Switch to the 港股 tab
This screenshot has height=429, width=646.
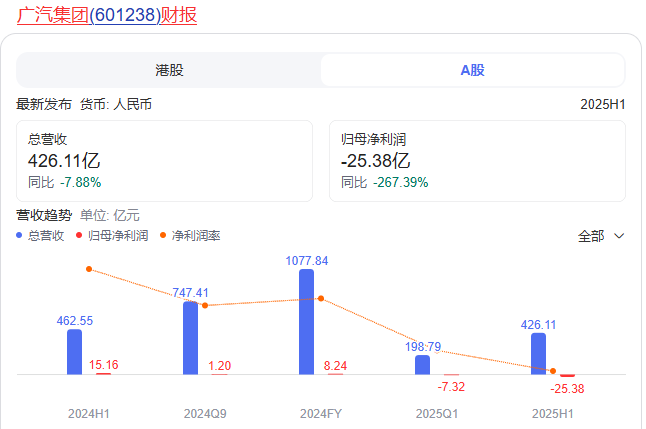[169, 70]
